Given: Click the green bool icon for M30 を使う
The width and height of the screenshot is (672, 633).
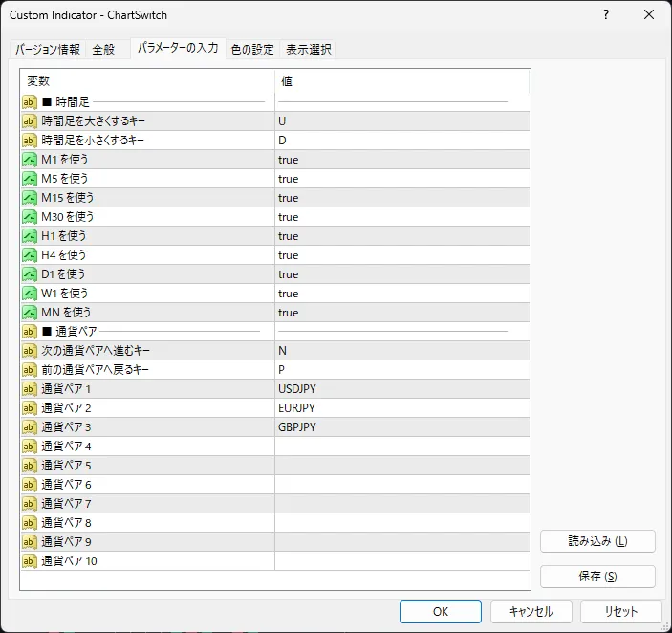Looking at the screenshot, I should pyautogui.click(x=29, y=217).
